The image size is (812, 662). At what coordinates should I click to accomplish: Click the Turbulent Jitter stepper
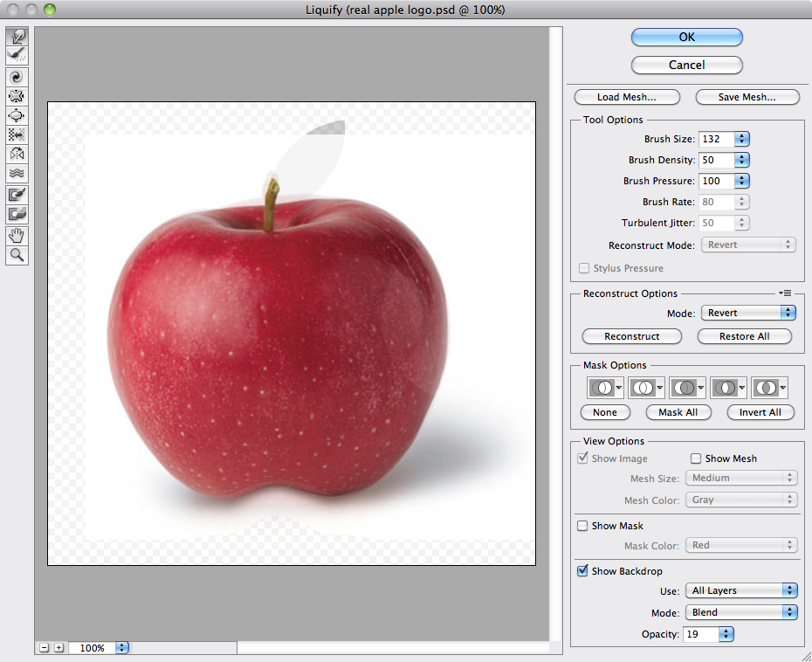tap(741, 223)
